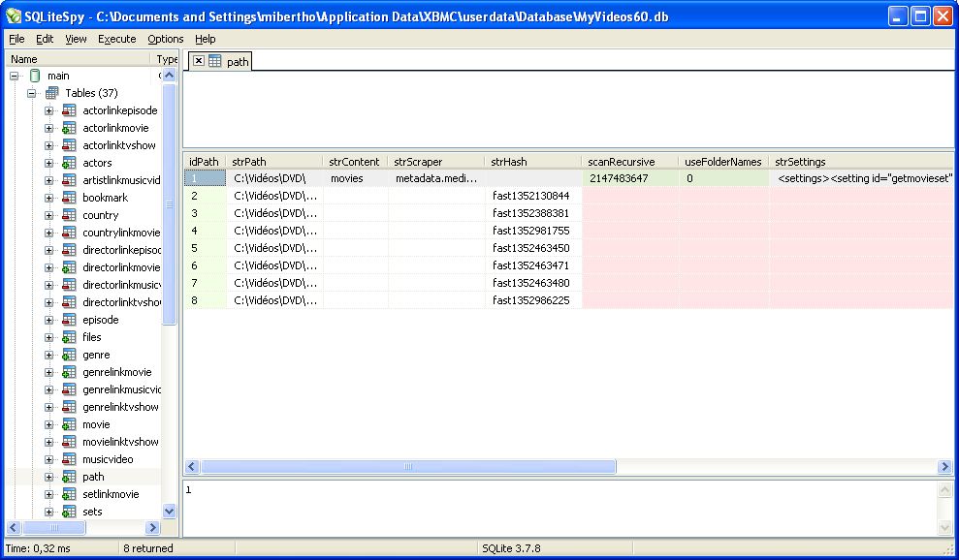This screenshot has height=560, width=959.
Task: Click the cell editor text field showing 1
Action: (559, 507)
